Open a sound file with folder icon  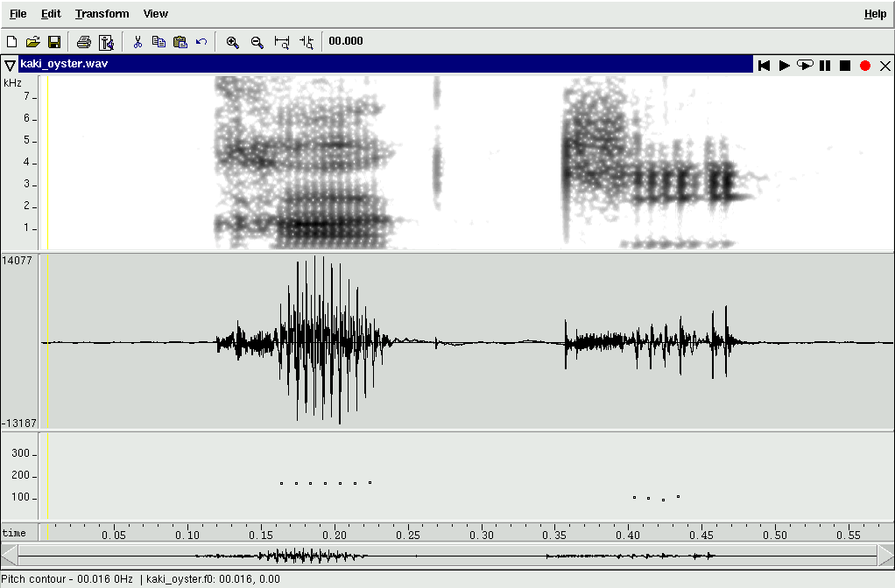[33, 41]
